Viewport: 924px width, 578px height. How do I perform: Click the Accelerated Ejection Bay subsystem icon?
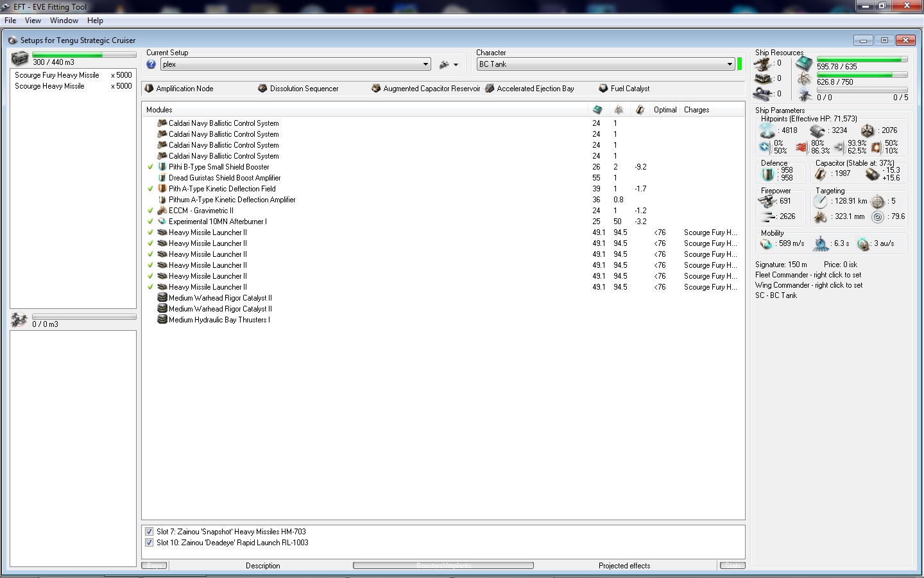pyautogui.click(x=490, y=89)
